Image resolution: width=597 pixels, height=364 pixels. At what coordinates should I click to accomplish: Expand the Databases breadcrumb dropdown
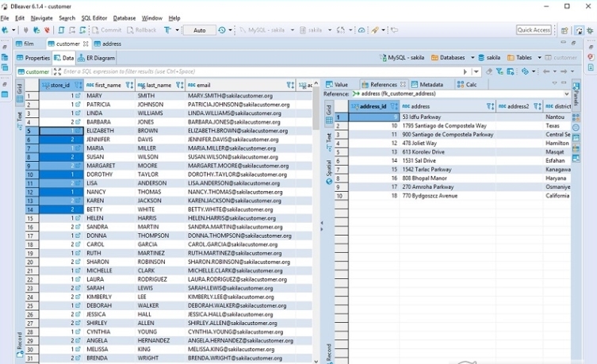[473, 57]
